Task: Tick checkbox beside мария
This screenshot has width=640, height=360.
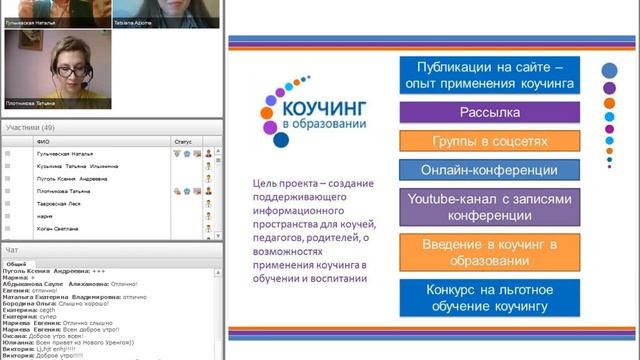Action: pos(7,216)
